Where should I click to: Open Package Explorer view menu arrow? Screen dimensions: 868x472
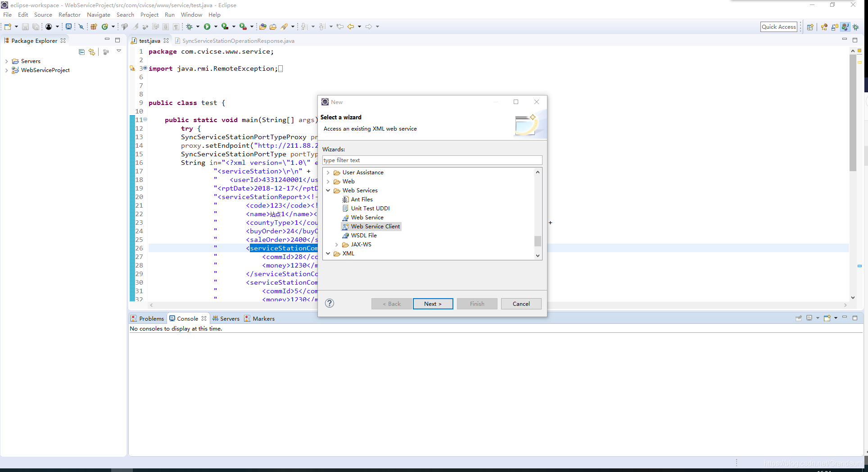tap(119, 51)
